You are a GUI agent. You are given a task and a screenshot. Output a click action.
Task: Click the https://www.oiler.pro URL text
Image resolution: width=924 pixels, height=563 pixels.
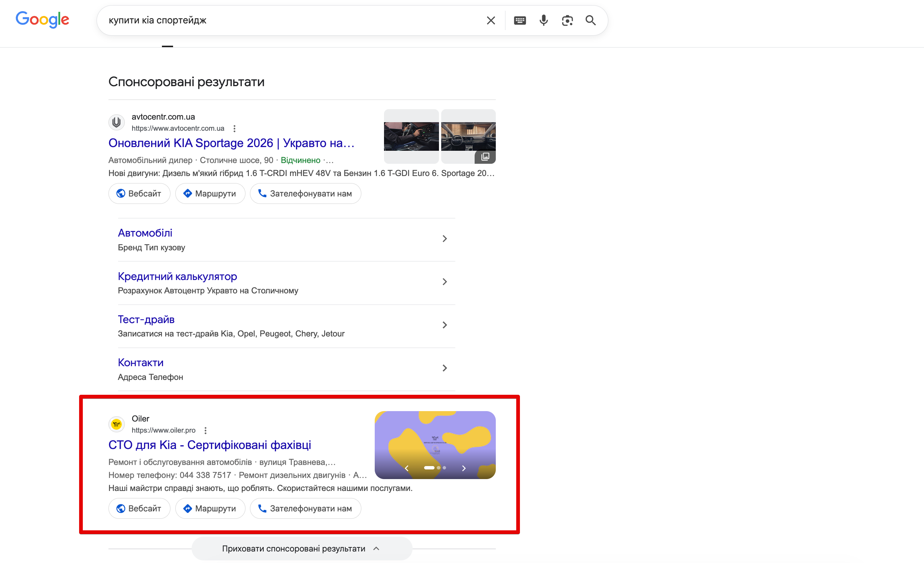tap(163, 430)
